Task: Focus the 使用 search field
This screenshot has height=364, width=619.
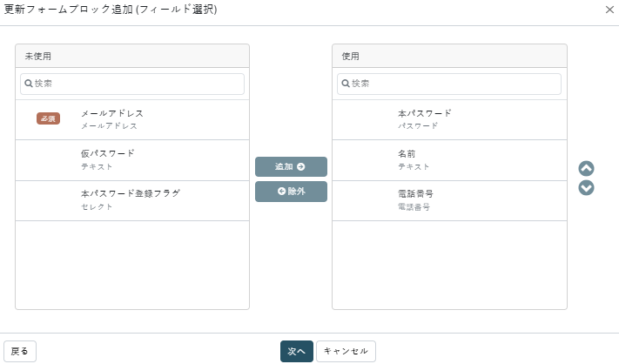Action: click(x=449, y=84)
